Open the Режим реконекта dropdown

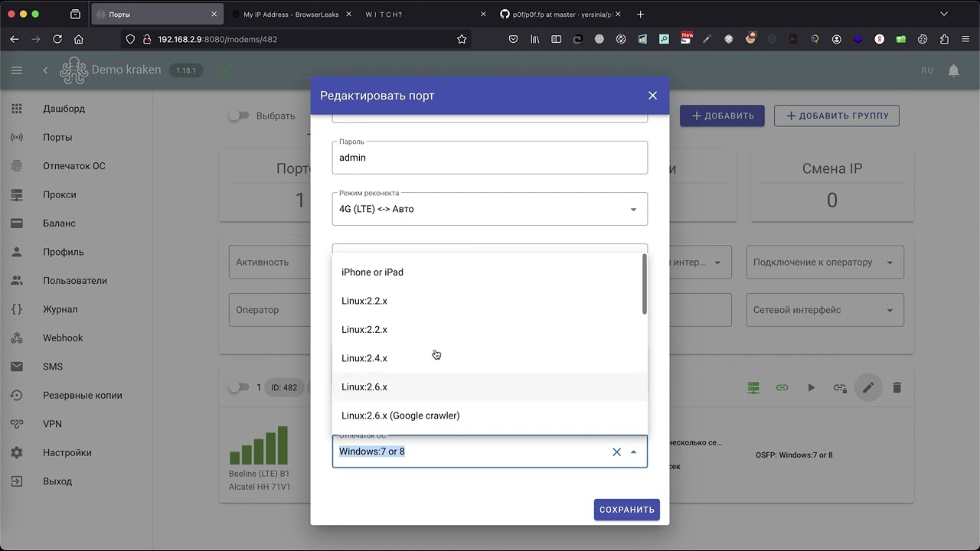490,209
